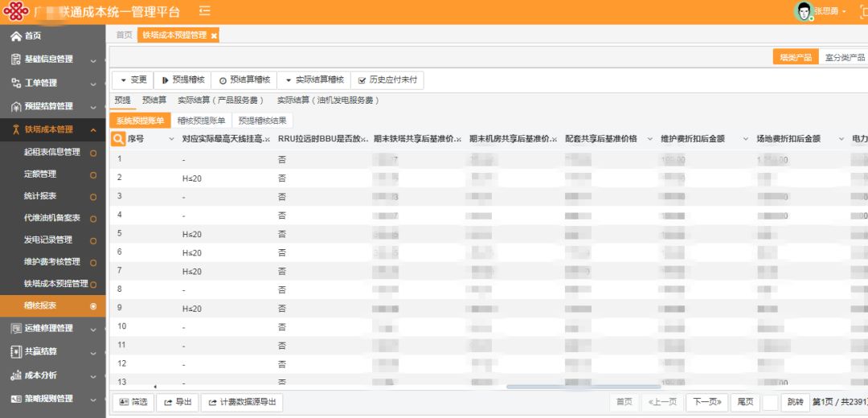
Task: Close the 铁塔成本预提管理 tab with x icon
Action: [214, 36]
